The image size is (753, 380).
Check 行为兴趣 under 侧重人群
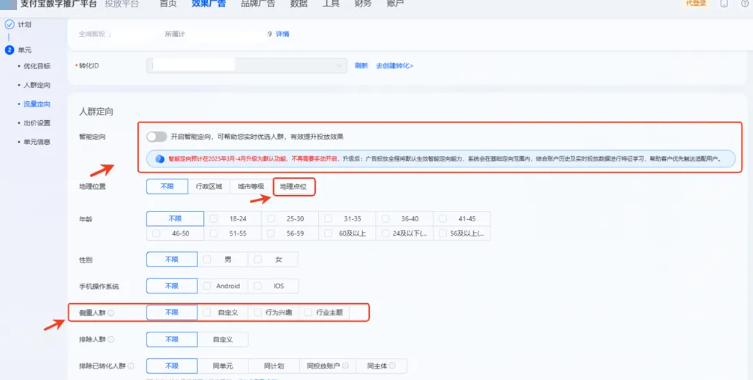[x=258, y=312]
